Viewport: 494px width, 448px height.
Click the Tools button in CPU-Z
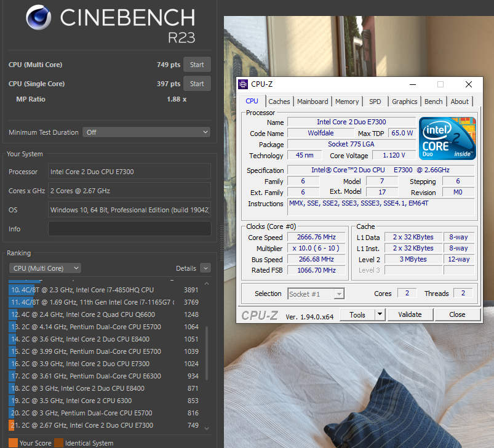point(357,314)
